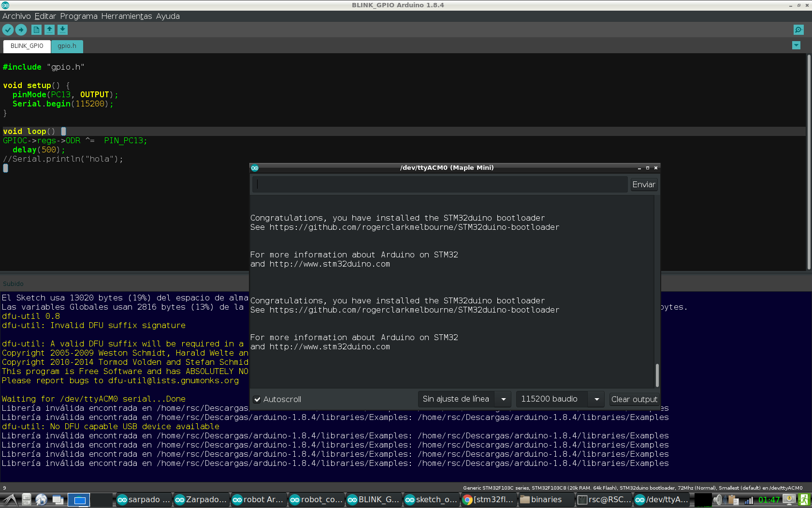Open the file manager launcher on taskbar
Image resolution: width=812 pixels, height=508 pixels.
click(x=27, y=500)
